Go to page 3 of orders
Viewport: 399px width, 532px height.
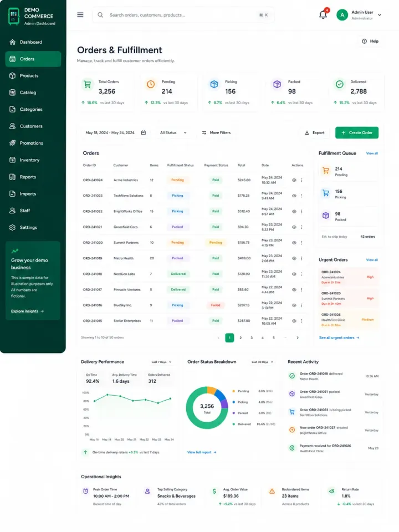pos(252,338)
